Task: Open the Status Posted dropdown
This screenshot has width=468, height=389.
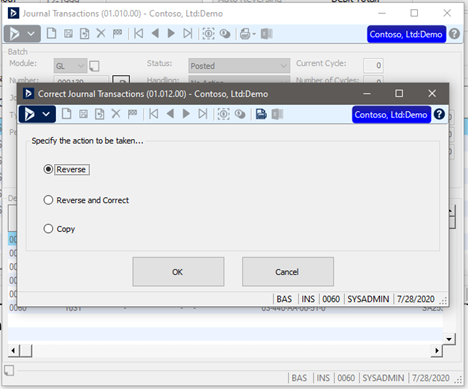Action: coord(239,66)
